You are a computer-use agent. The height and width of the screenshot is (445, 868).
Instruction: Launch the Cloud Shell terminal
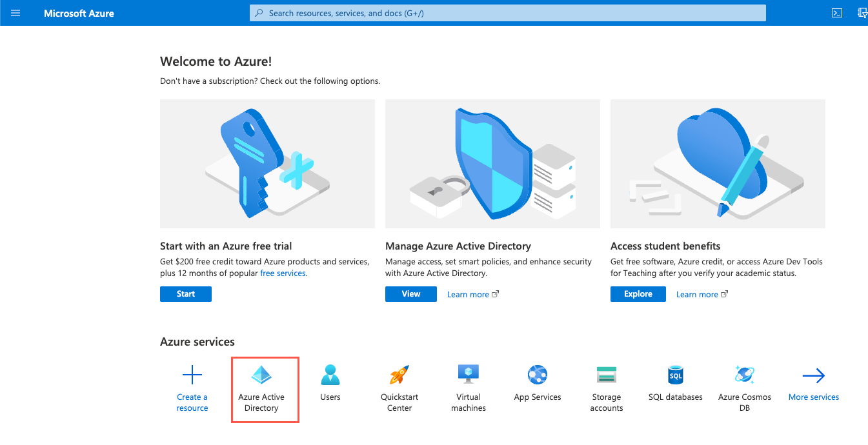tap(837, 13)
